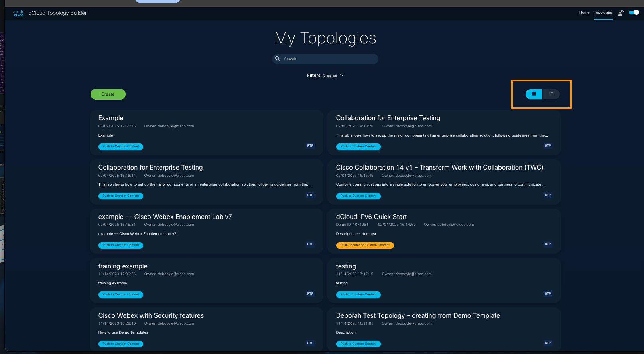Switch to list view of topologies

[551, 94]
